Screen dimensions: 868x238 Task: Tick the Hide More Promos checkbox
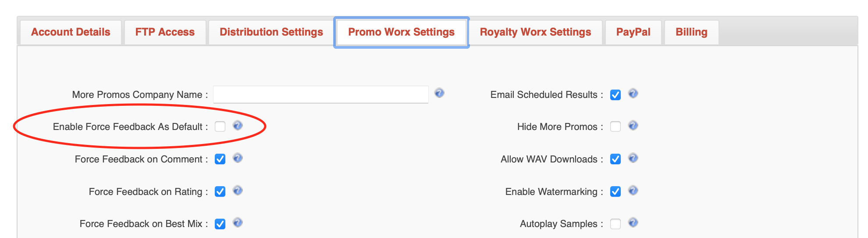coord(615,126)
